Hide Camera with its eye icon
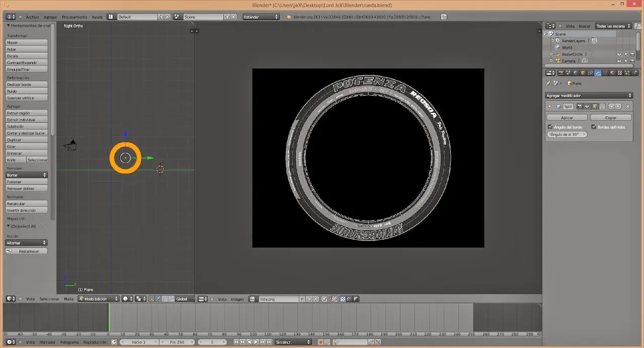The width and height of the screenshot is (644, 348). click(619, 61)
